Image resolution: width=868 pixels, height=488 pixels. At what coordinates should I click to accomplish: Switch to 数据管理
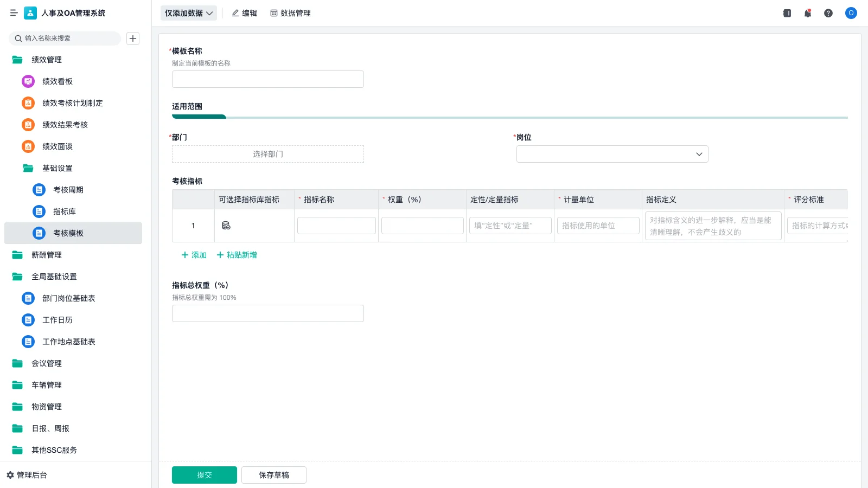point(290,13)
